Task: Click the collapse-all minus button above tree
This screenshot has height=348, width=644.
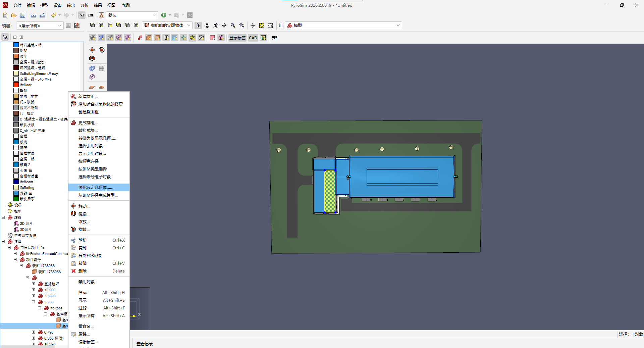Action: pyautogui.click(x=15, y=37)
